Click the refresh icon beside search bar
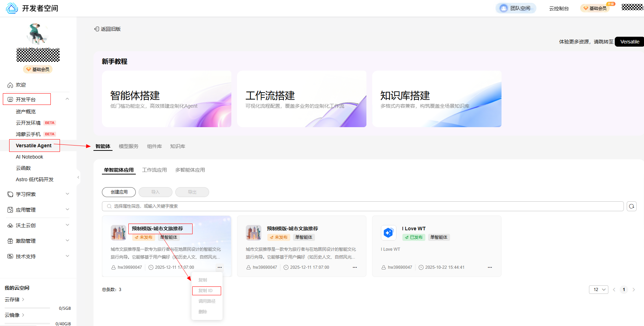Screen dimensions: 644x326 [x=631, y=206]
